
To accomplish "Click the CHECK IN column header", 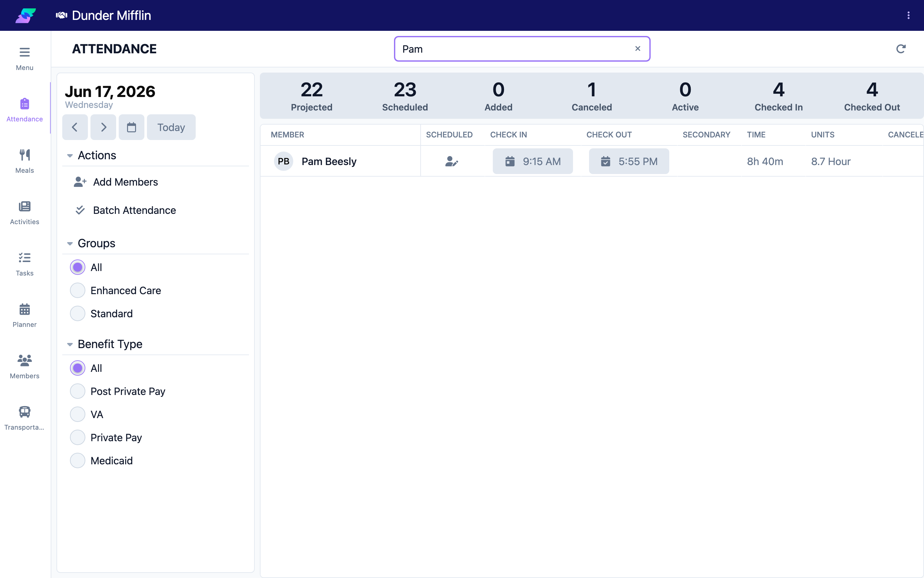I will coord(508,135).
